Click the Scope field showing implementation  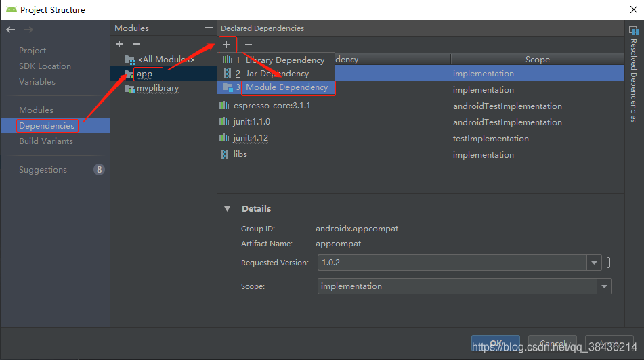[457, 286]
